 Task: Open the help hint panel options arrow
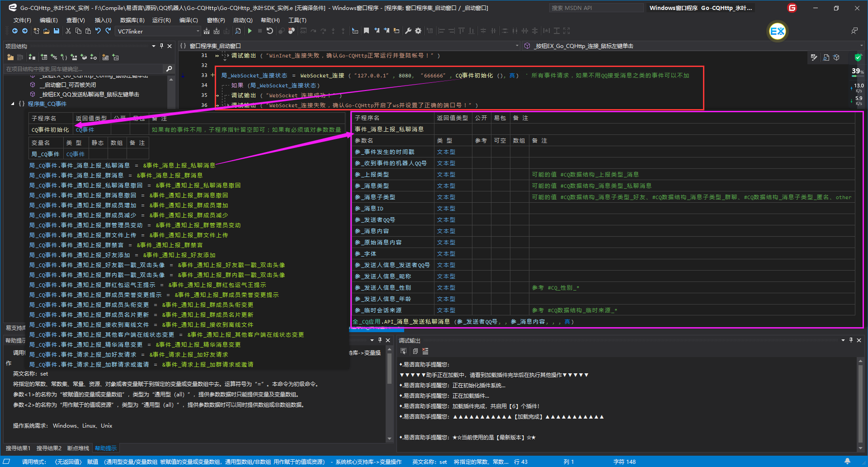click(372, 340)
